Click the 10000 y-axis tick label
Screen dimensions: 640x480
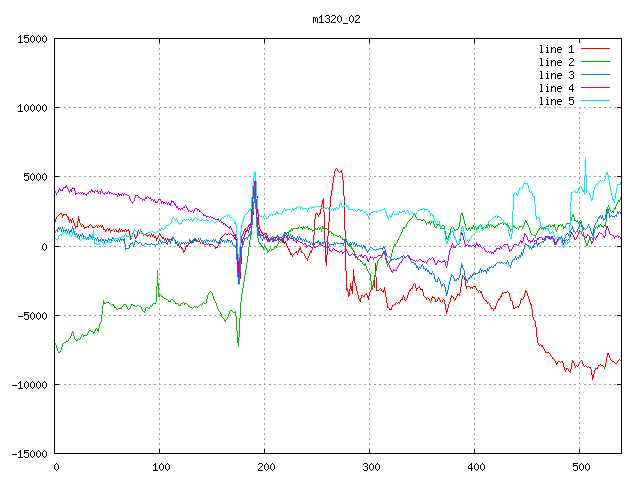pos(29,108)
